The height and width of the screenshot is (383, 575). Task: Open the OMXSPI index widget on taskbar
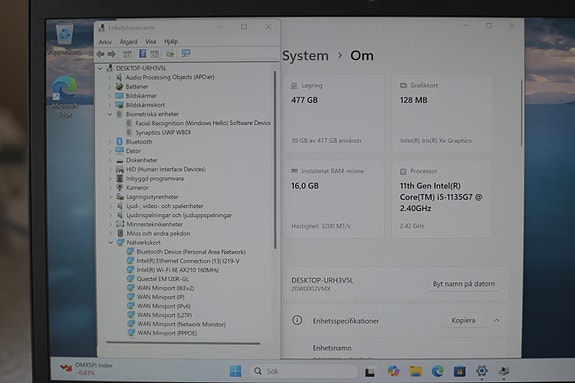coord(87,369)
